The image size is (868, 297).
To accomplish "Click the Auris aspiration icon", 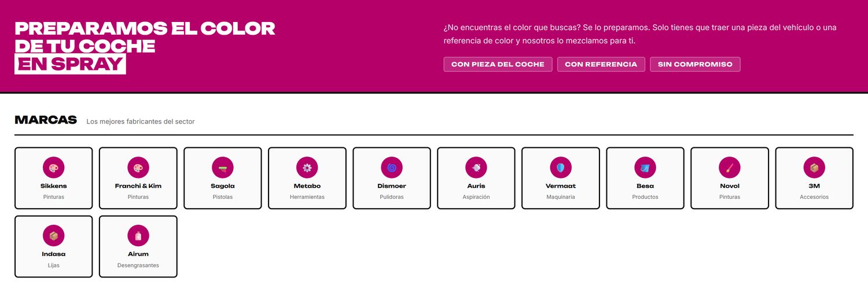I will [476, 168].
